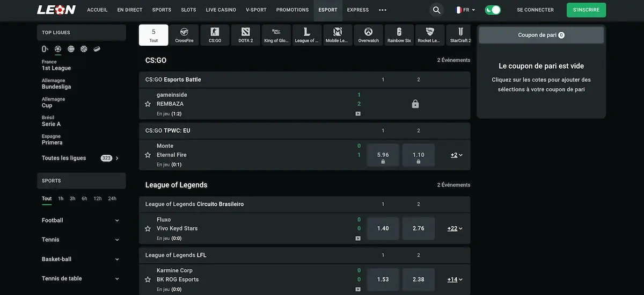Open the search magnifier icon

coord(437,10)
